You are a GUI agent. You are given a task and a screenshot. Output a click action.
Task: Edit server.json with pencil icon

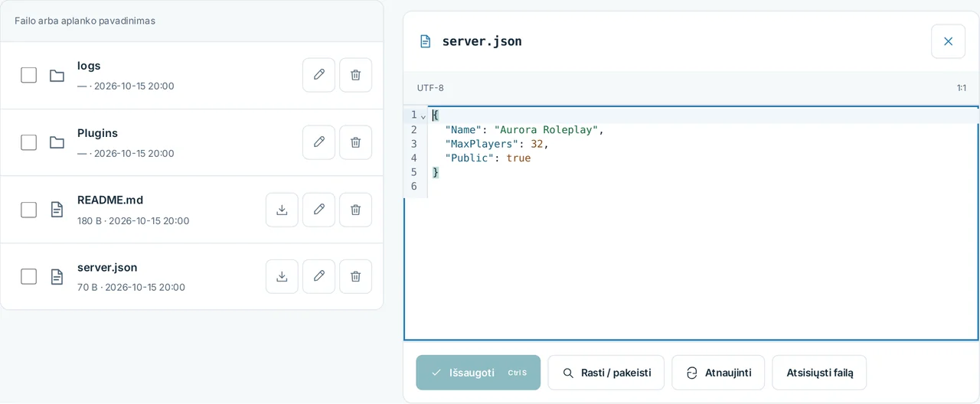(x=318, y=276)
